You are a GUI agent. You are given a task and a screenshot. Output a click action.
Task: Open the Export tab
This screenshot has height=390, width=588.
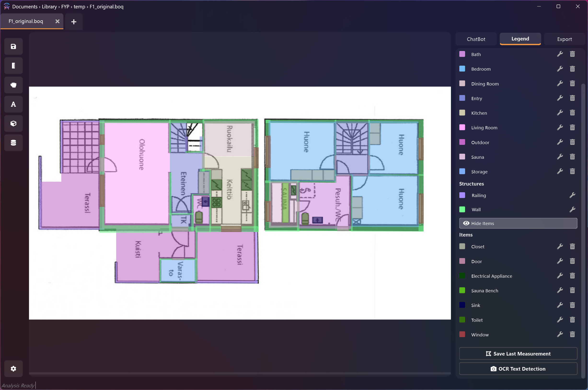(564, 39)
